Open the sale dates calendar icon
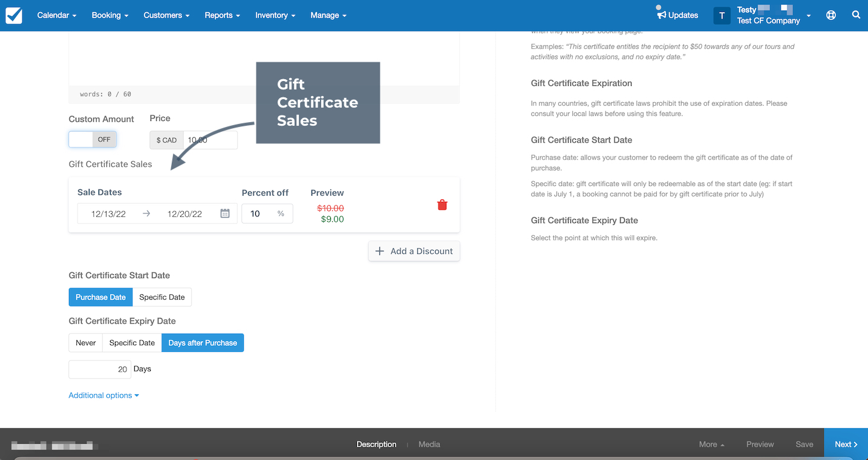The width and height of the screenshot is (868, 460). pos(225,213)
